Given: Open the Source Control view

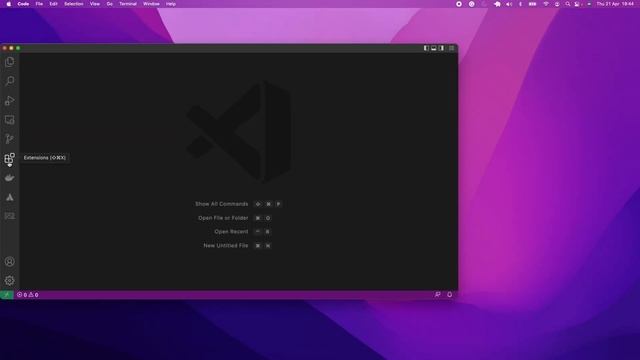Looking at the screenshot, I should (x=9, y=139).
